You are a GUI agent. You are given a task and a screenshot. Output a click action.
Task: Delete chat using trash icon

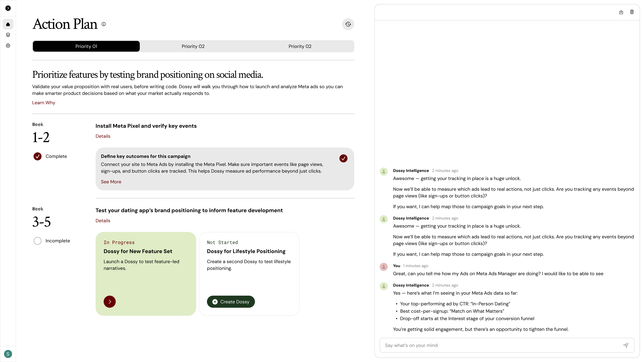point(632,12)
